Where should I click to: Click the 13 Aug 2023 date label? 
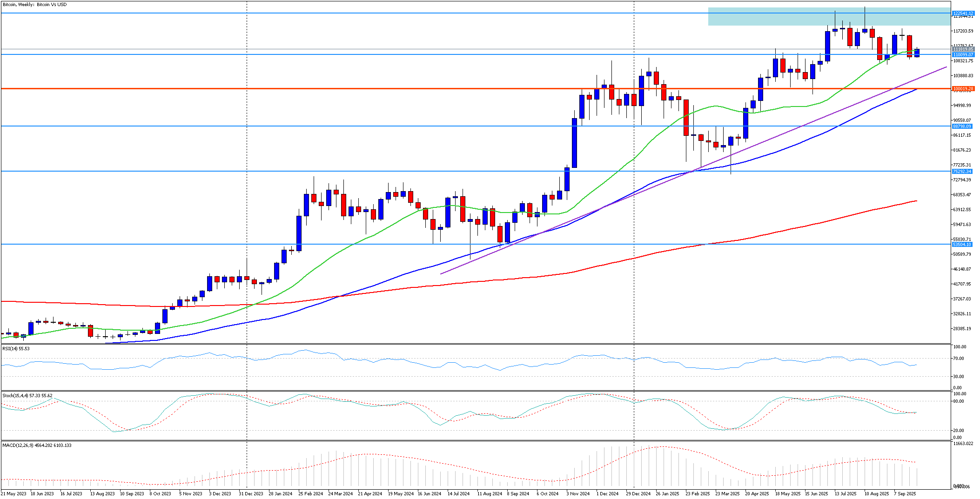[102, 494]
